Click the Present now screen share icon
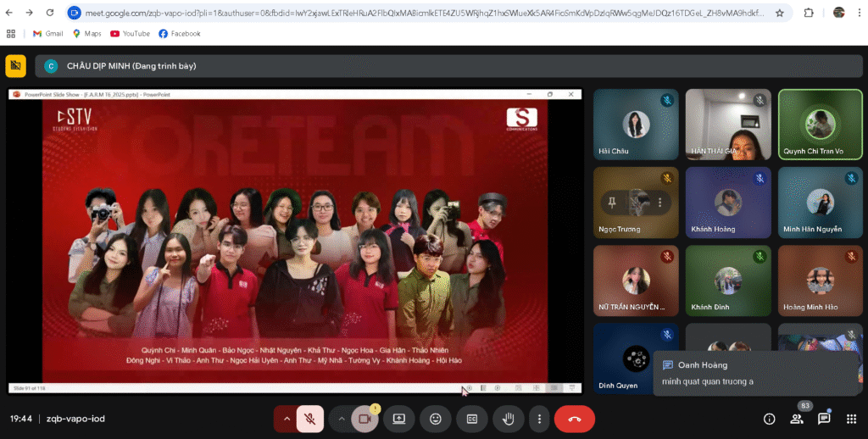The height and width of the screenshot is (439, 868). coord(398,419)
